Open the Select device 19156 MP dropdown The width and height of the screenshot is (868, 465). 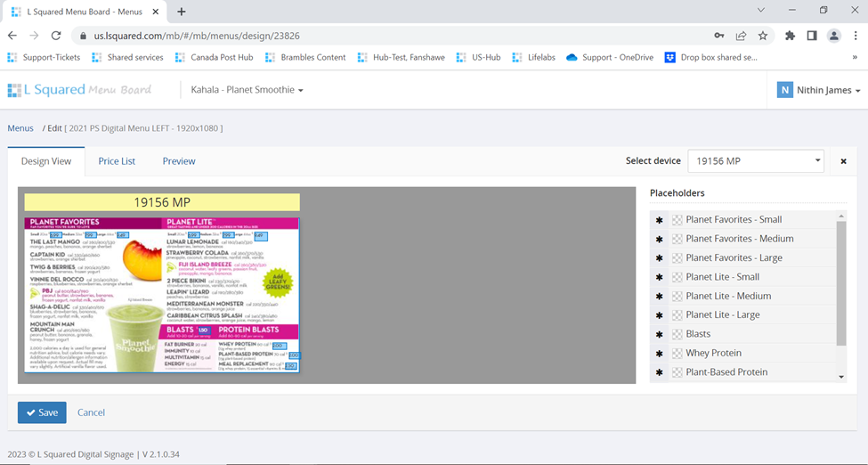click(x=756, y=161)
